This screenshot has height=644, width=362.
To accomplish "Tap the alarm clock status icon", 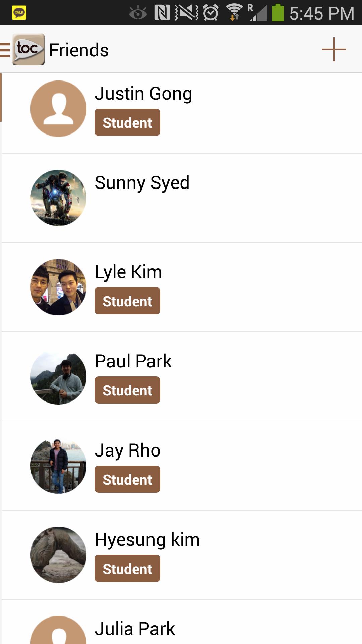I will [x=211, y=13].
